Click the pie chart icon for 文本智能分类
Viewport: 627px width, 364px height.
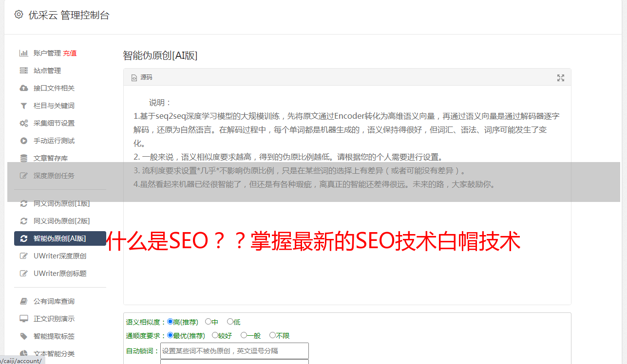click(x=23, y=354)
